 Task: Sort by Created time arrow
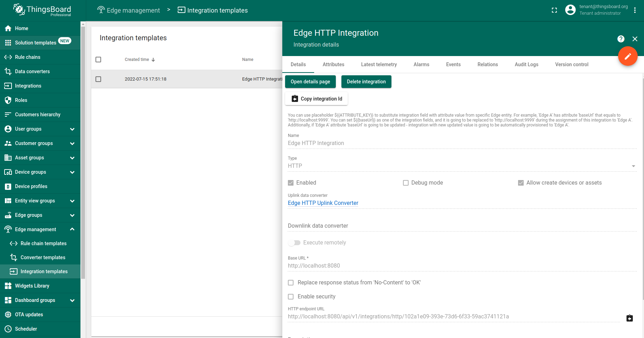click(153, 60)
